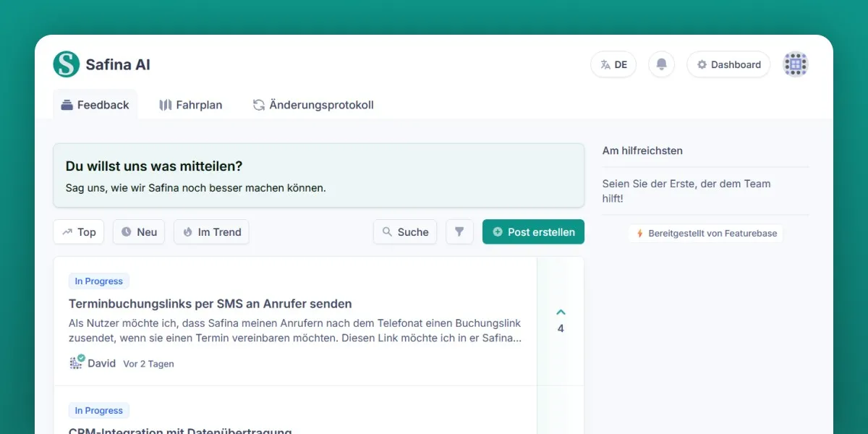This screenshot has width=868, height=434.
Task: Click the filter funnel icon
Action: pos(459,231)
